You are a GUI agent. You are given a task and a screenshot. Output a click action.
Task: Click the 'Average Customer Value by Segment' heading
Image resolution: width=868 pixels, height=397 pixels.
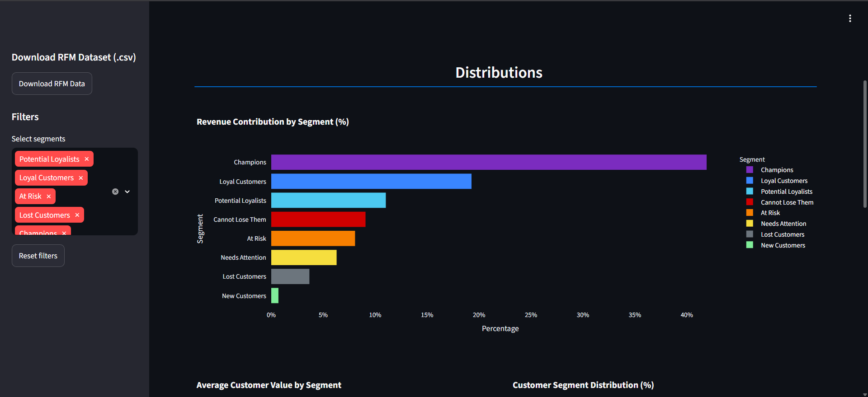coord(269,385)
